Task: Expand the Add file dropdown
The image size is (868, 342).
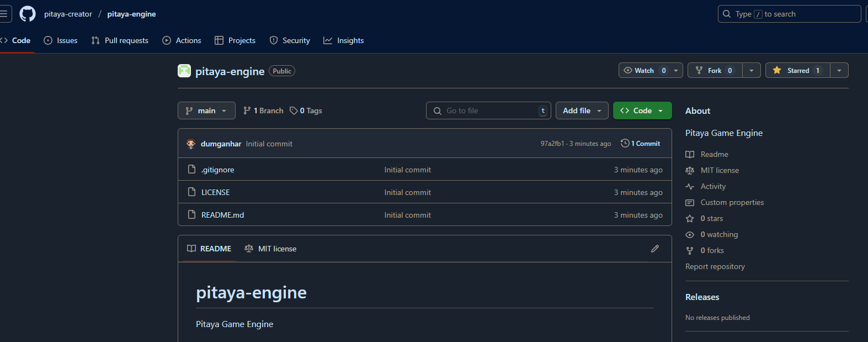Action: click(582, 111)
